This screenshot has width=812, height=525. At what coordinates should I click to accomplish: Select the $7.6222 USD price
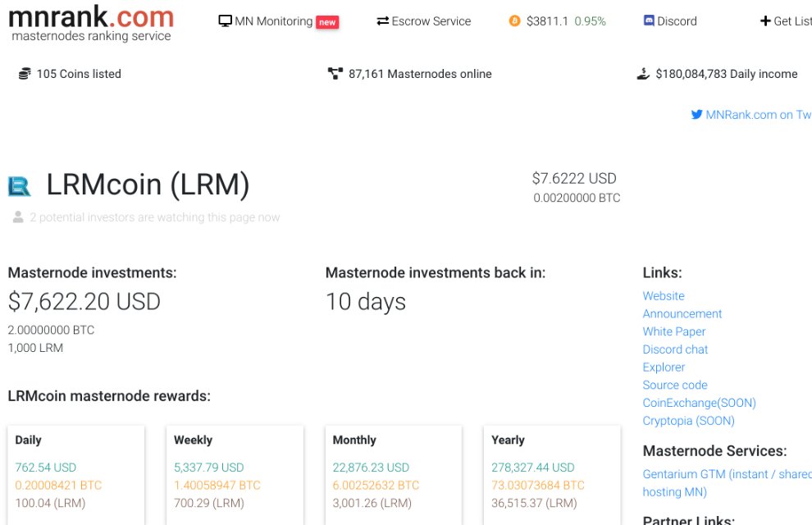[x=574, y=179]
